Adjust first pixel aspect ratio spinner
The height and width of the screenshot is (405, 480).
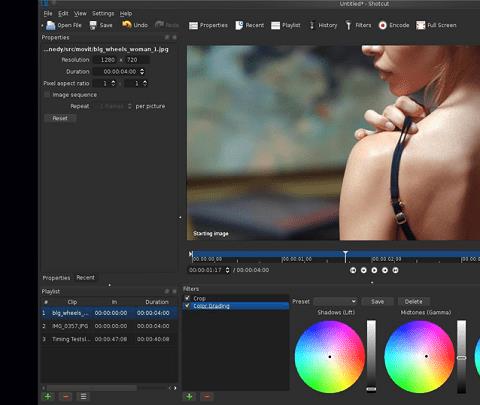113,83
